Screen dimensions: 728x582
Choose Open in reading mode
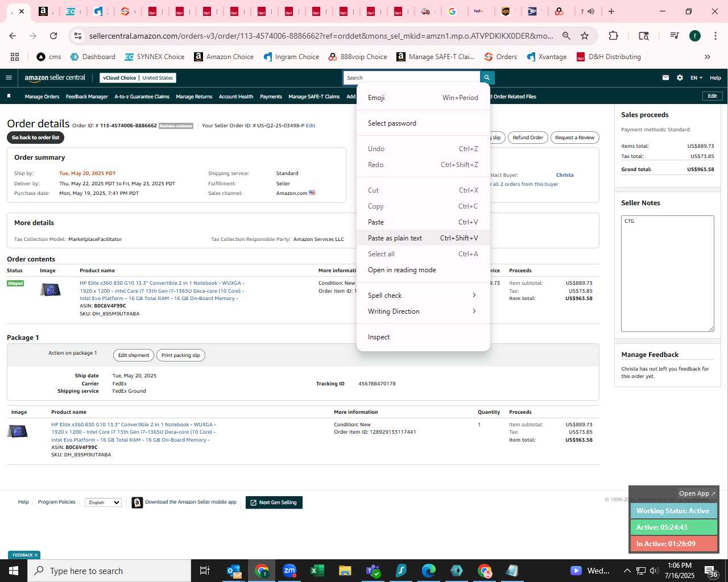click(x=423, y=270)
